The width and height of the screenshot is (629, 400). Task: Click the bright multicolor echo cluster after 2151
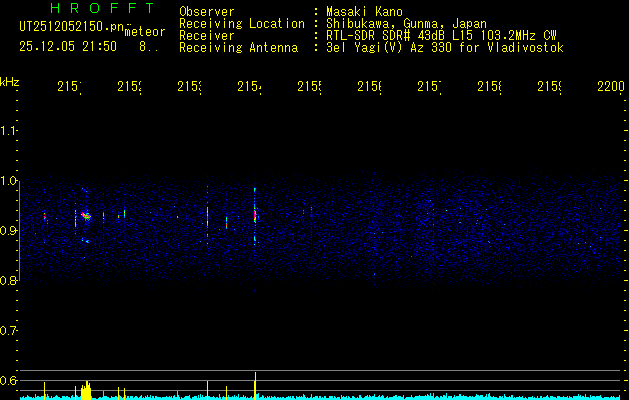pyautogui.click(x=86, y=216)
